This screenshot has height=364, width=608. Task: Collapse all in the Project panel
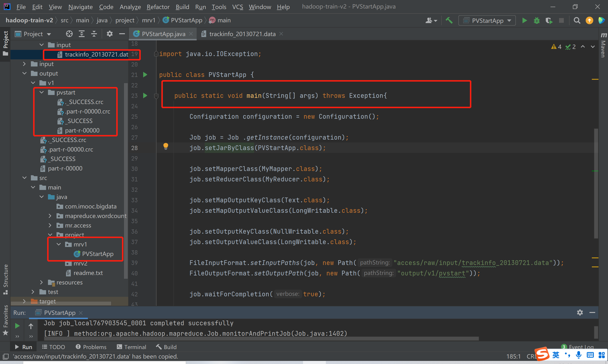[94, 34]
